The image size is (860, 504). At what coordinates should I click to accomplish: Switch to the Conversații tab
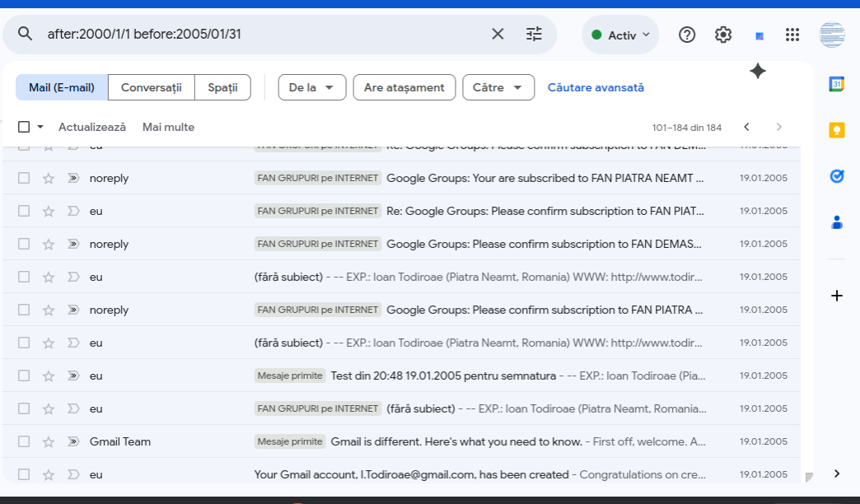point(151,87)
